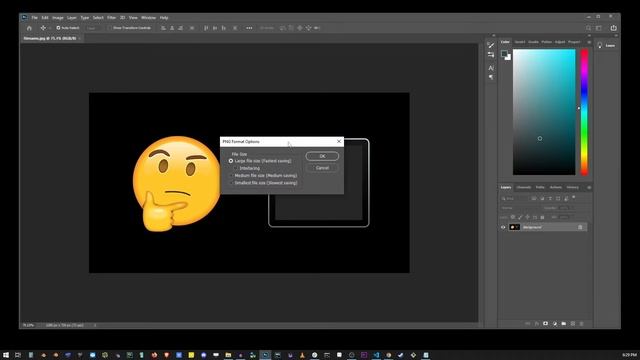Click the Color panel options menu icon
This screenshot has height=360, width=640.
tap(589, 42)
